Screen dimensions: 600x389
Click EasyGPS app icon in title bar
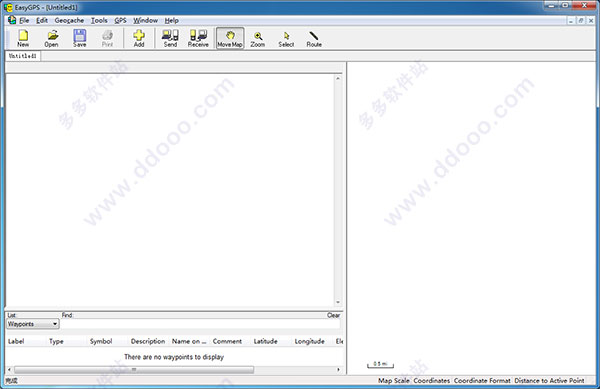(8, 7)
